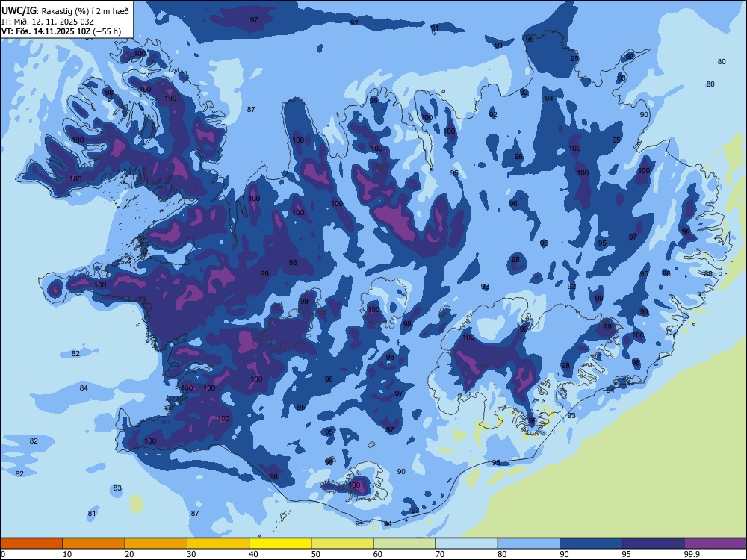Click the dark orange 0–10 legend swatch

pos(31,544)
